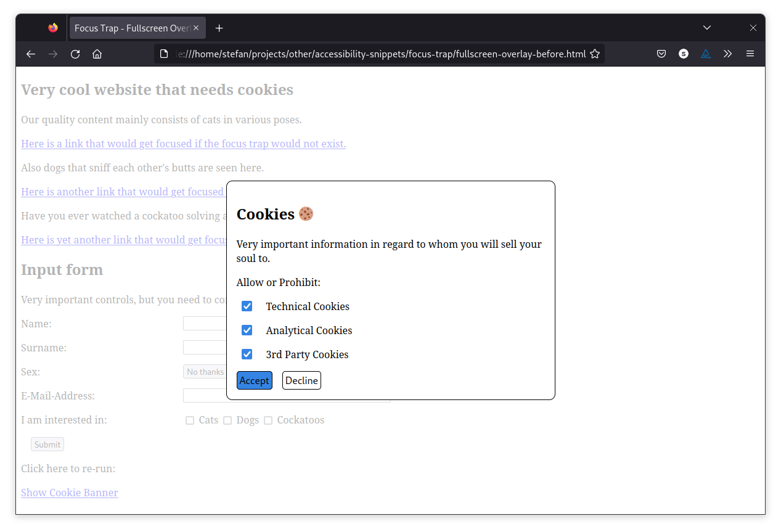
Task: Expand the list all tabs dropdown
Action: pos(707,28)
